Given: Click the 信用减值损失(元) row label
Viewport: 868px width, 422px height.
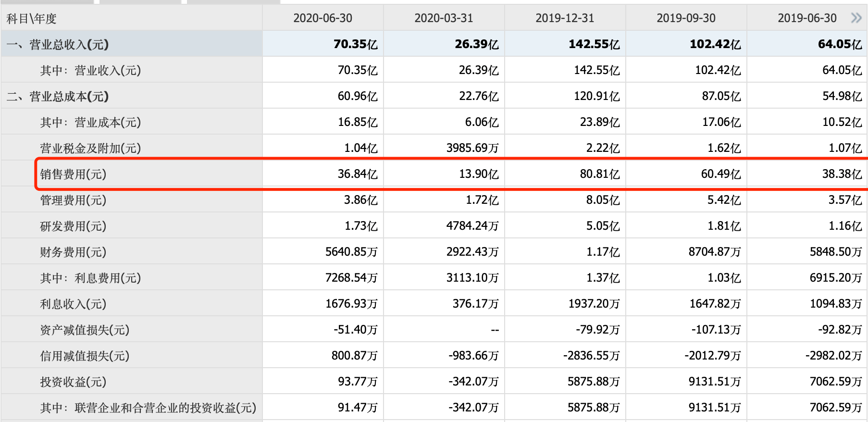Looking at the screenshot, I should (x=85, y=356).
